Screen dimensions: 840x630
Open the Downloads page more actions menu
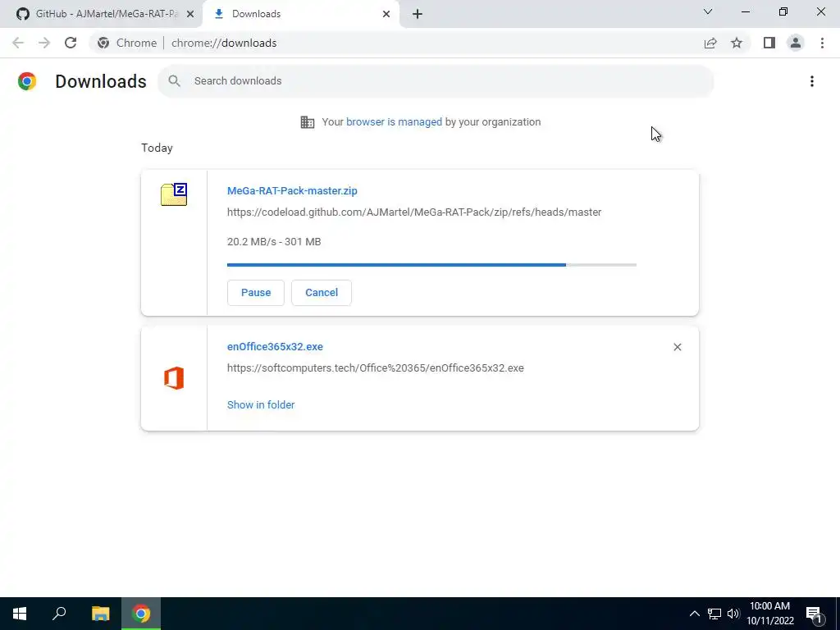(812, 81)
